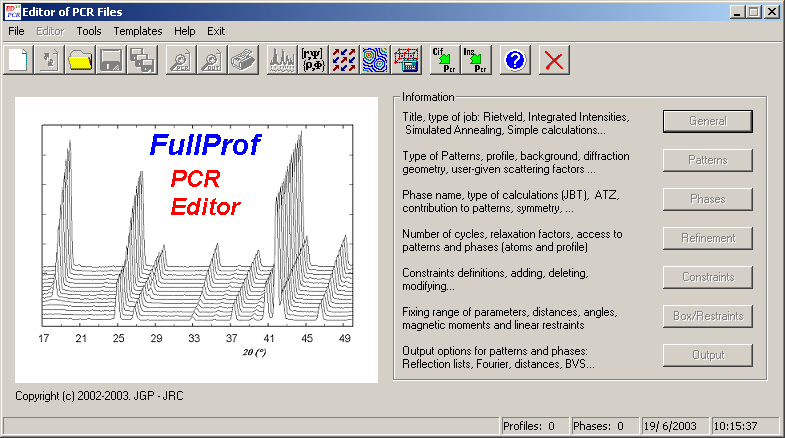Click the red grid with calculator toolbar icon

tap(406, 60)
